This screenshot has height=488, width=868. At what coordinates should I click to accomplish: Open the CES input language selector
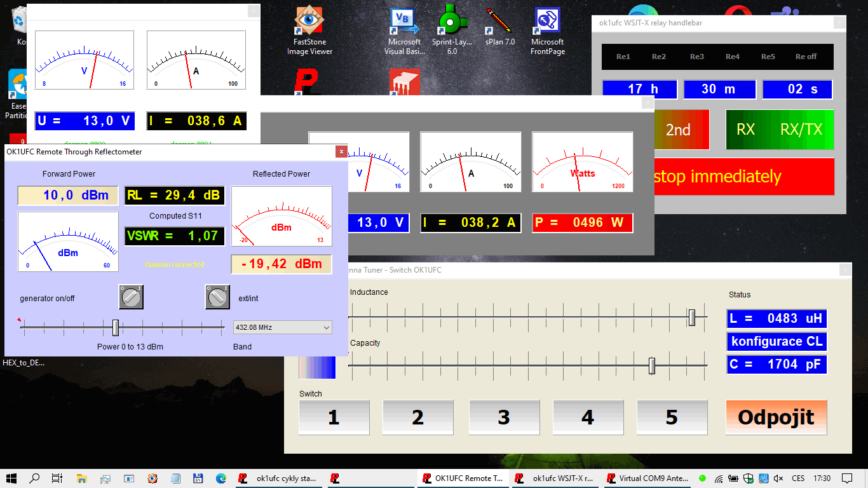[797, 478]
